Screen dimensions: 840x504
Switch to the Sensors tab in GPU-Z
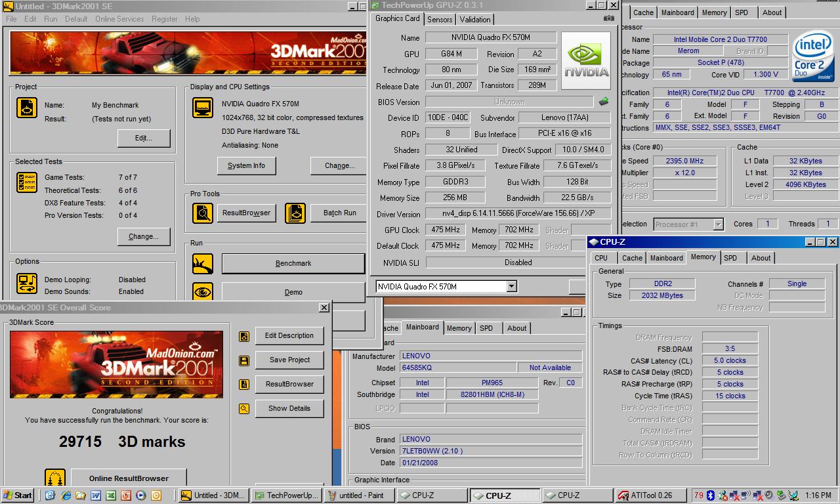pyautogui.click(x=440, y=20)
